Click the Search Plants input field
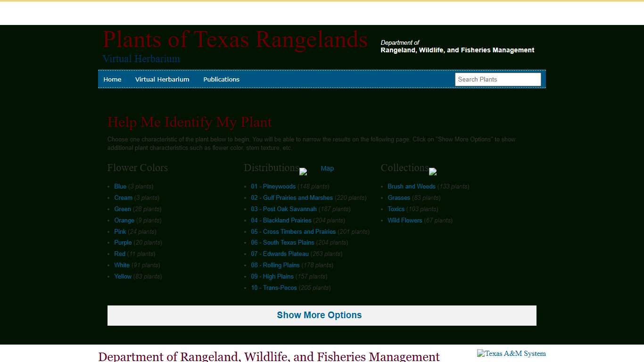The height and width of the screenshot is (362, 644). point(498,79)
